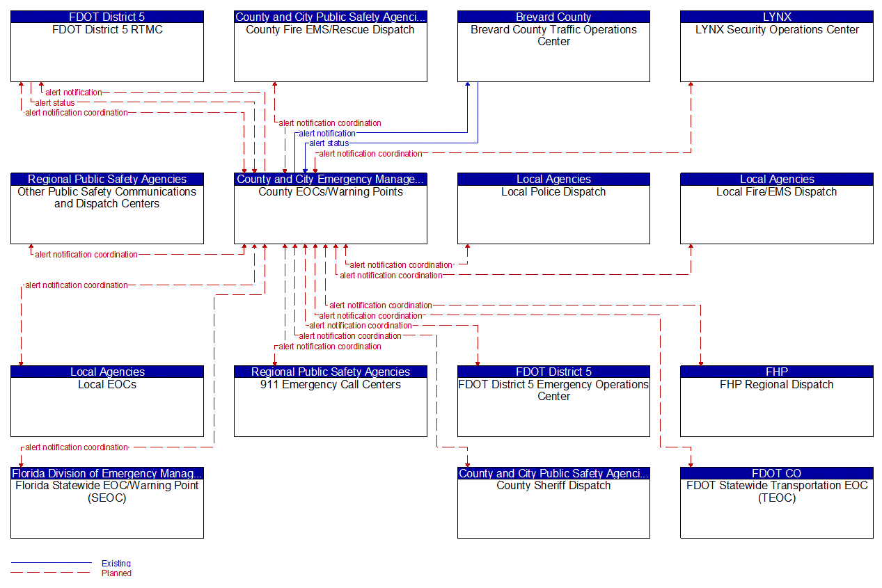
Task: Click 'alert notification coordination' label below Other Public Safety box
Action: [86, 255]
